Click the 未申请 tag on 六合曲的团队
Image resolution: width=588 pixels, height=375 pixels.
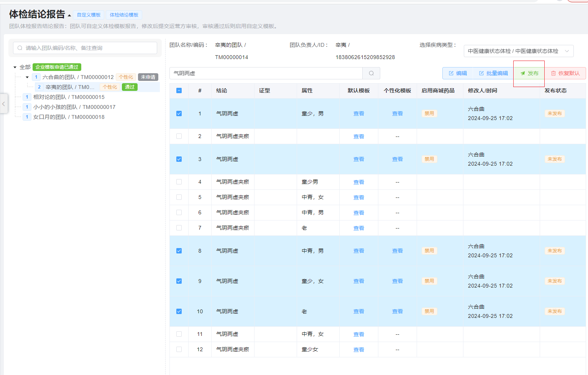point(148,77)
